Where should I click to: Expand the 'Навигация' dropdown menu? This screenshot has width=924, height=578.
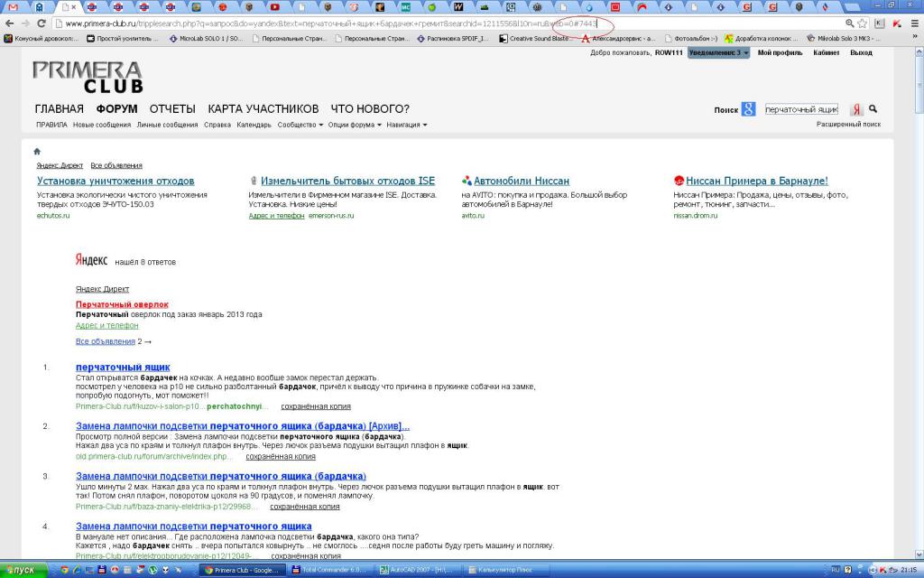tap(407, 125)
